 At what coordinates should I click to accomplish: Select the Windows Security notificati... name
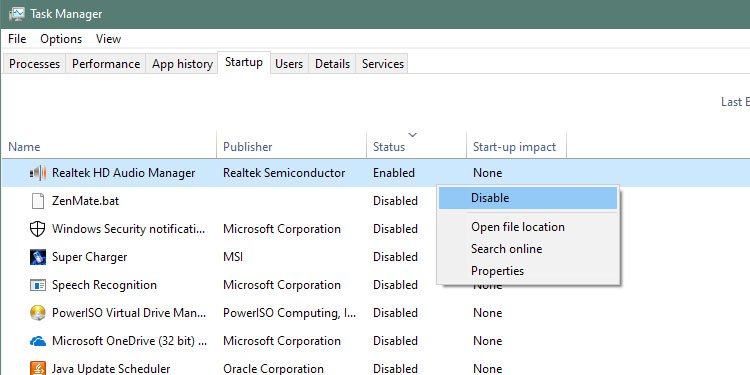click(x=129, y=229)
